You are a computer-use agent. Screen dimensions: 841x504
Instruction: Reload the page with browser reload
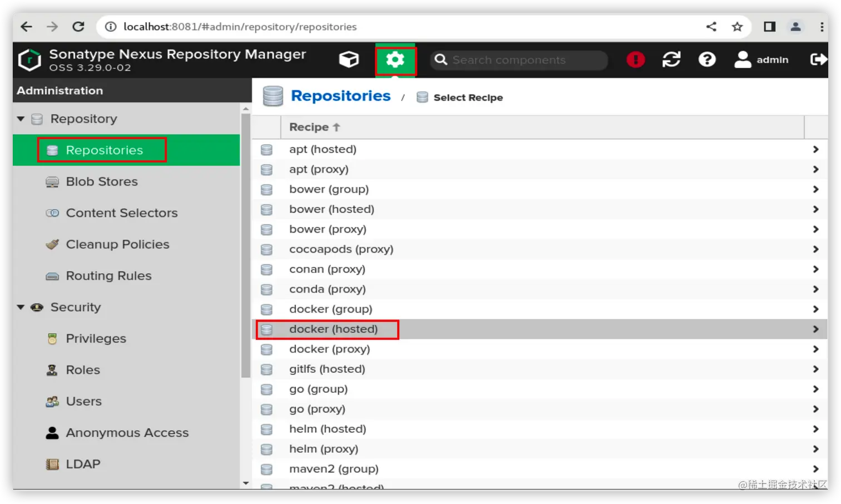(78, 27)
